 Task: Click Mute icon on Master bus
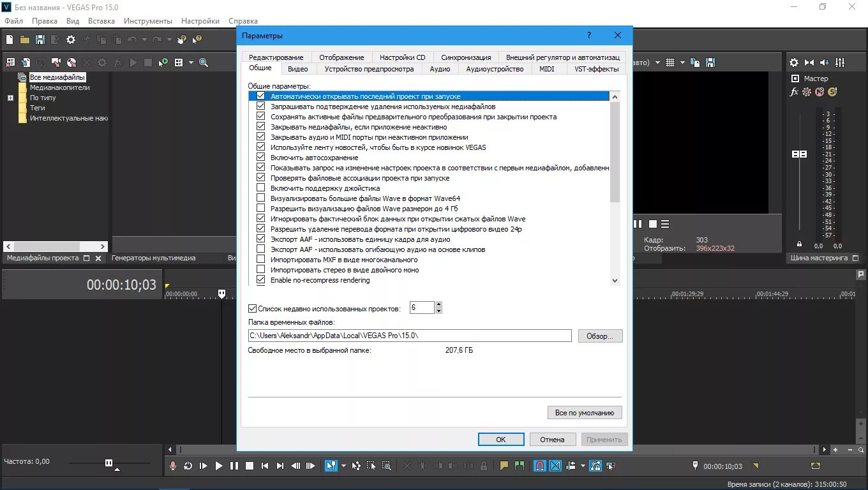[x=819, y=92]
